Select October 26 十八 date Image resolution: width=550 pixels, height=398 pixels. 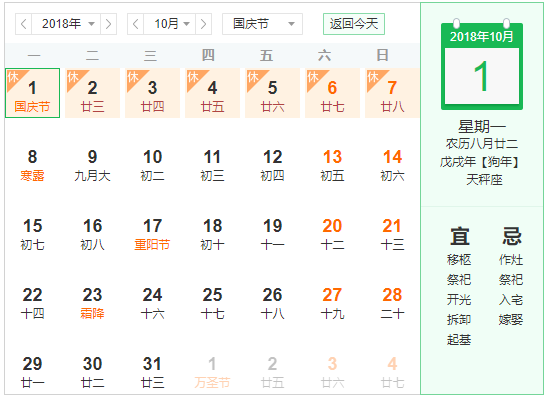pos(273,304)
